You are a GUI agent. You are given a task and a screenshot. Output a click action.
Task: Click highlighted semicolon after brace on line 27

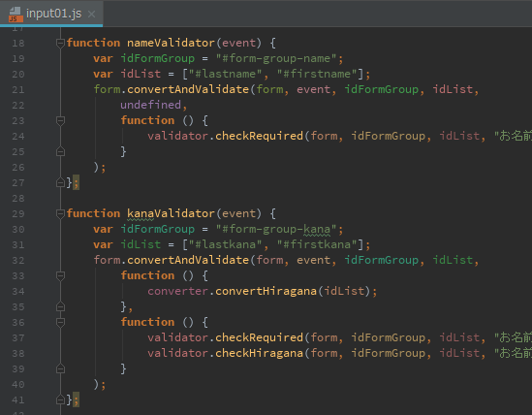pos(76,182)
